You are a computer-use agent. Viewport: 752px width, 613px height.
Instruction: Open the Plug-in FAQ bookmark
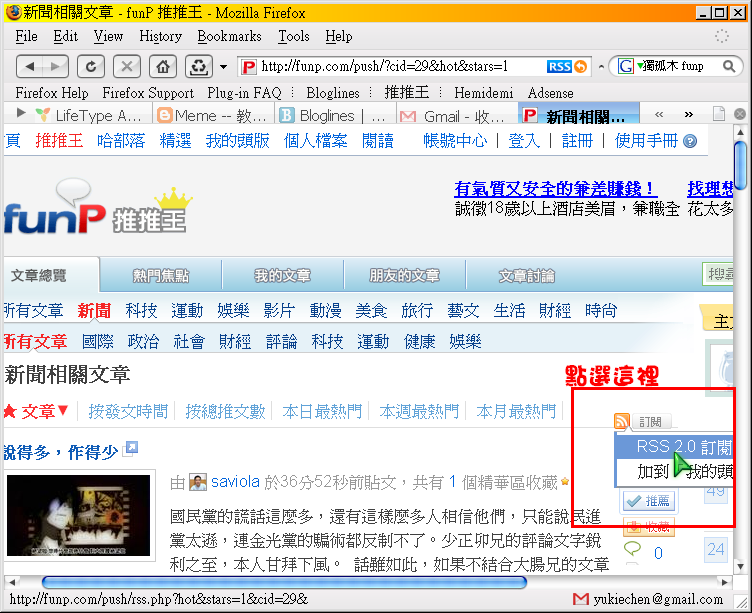coord(244,93)
